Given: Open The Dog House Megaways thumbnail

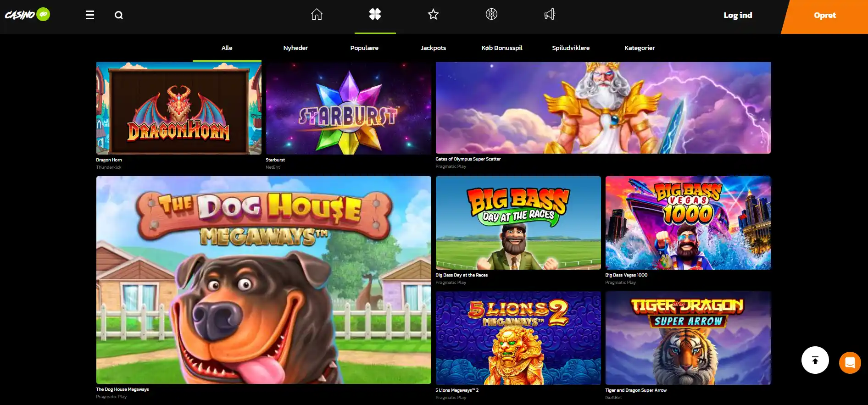Looking at the screenshot, I should [264, 280].
